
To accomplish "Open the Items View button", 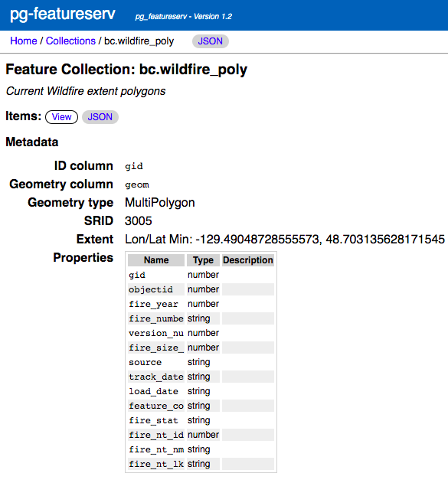I will pos(61,117).
